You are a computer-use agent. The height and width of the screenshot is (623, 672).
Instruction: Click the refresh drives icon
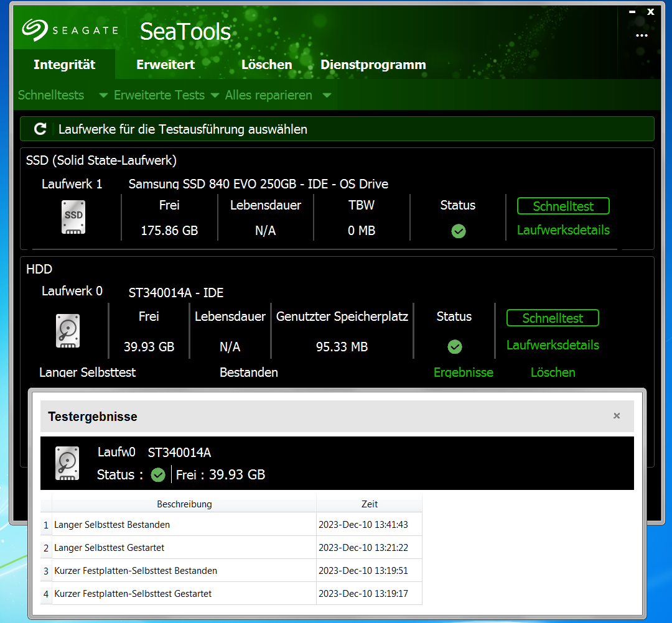[40, 129]
